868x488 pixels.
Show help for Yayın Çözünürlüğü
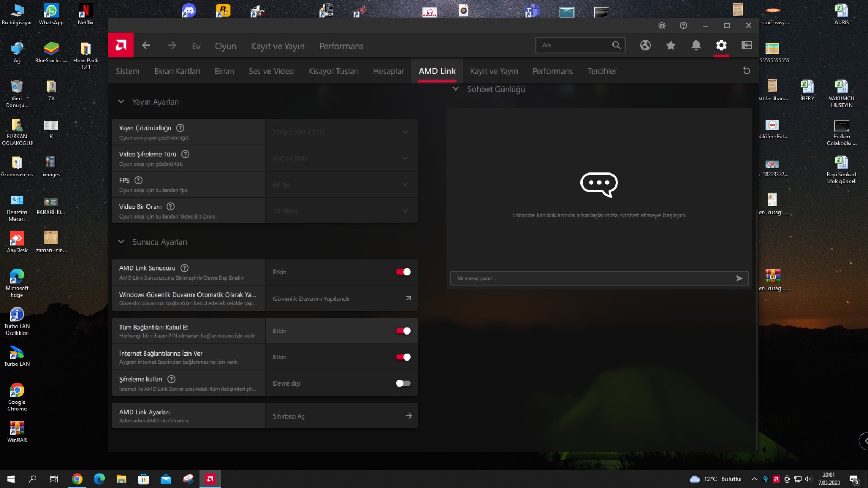click(x=181, y=128)
